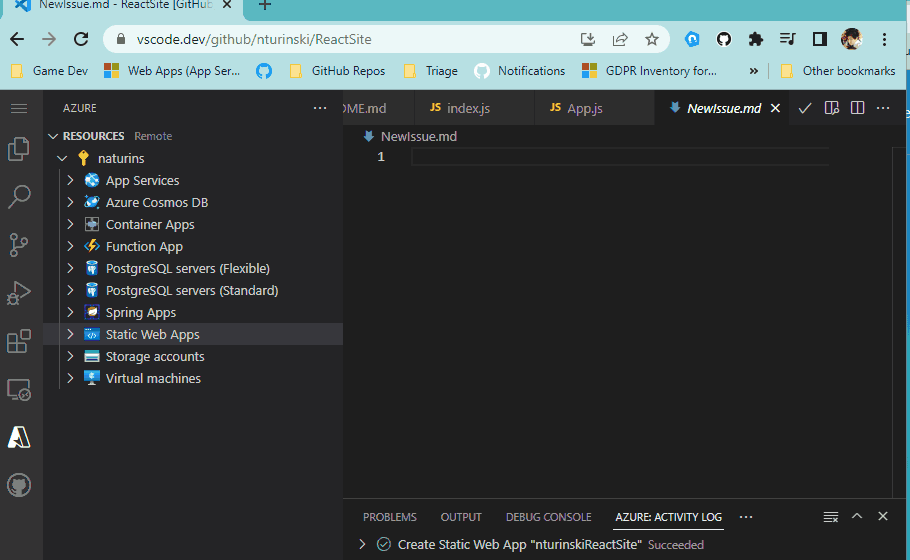Split the editor right
Viewport: 910px width, 560px height.
(857, 109)
